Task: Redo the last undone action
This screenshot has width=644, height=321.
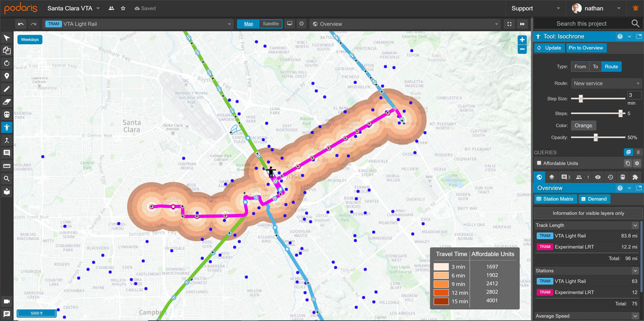Action: (x=34, y=24)
